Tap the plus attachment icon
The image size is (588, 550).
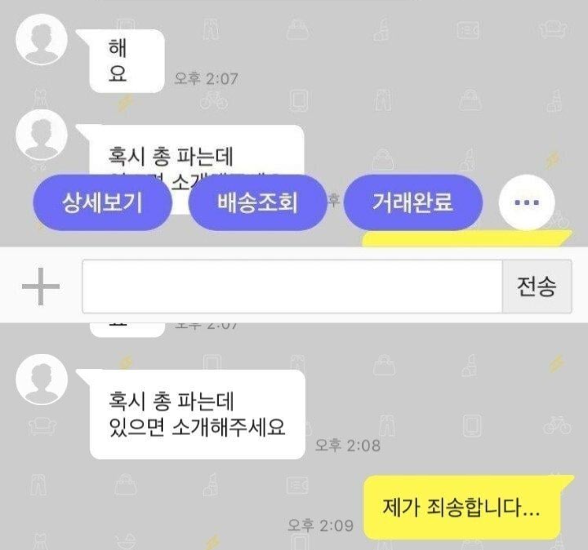tap(41, 286)
